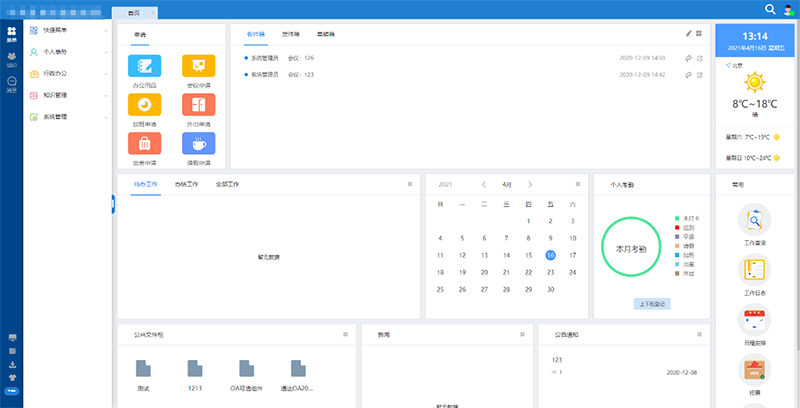Click the 本月考勤 attendance ring
The width and height of the screenshot is (800, 408).
[633, 248]
